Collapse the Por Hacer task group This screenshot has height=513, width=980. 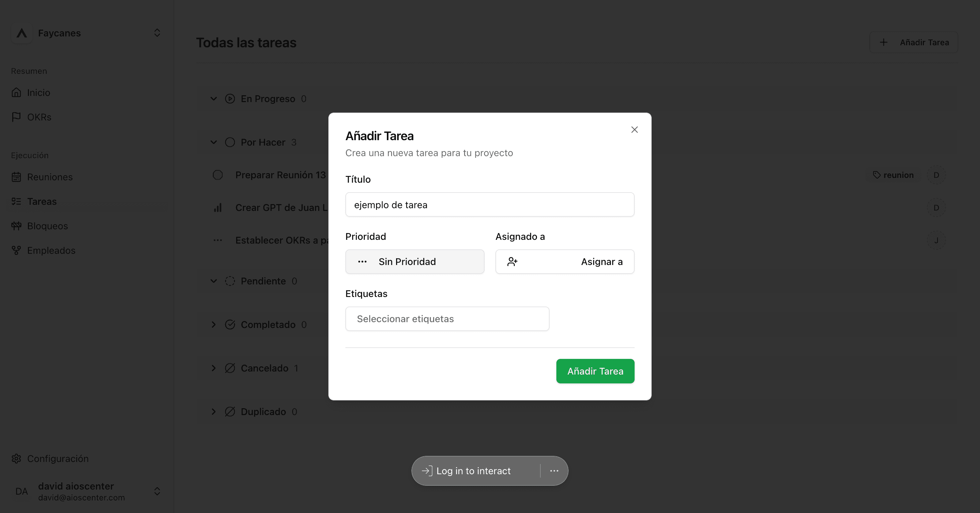click(x=214, y=142)
